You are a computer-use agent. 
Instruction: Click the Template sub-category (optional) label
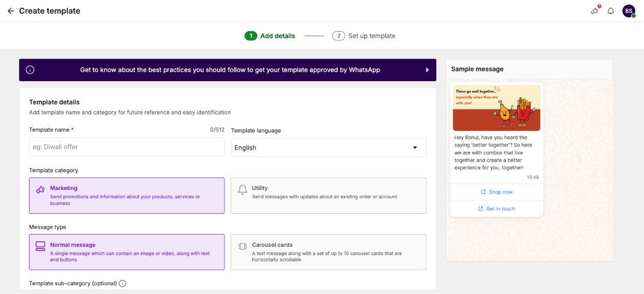click(73, 284)
